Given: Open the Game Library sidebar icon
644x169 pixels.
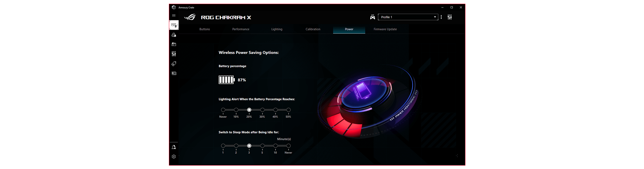Looking at the screenshot, I should tap(174, 44).
